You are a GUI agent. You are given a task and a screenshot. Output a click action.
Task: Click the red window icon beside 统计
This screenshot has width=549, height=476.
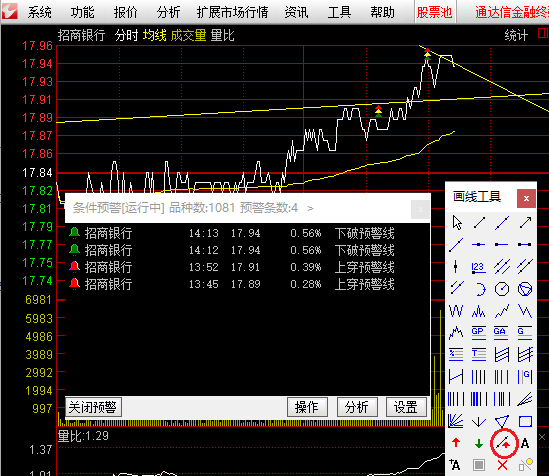[543, 34]
